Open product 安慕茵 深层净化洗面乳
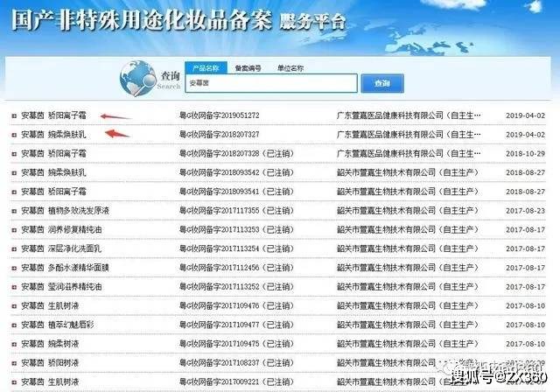560x392 pixels. click(61, 248)
